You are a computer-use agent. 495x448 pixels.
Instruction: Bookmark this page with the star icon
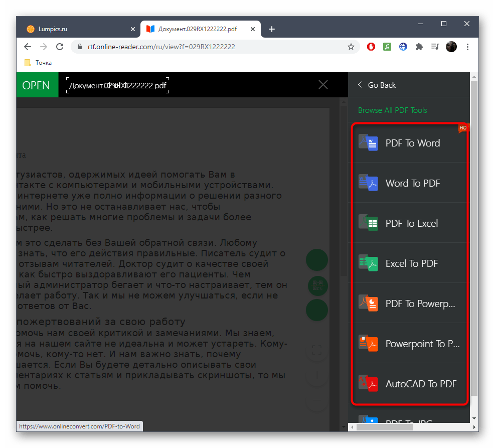[x=351, y=47]
